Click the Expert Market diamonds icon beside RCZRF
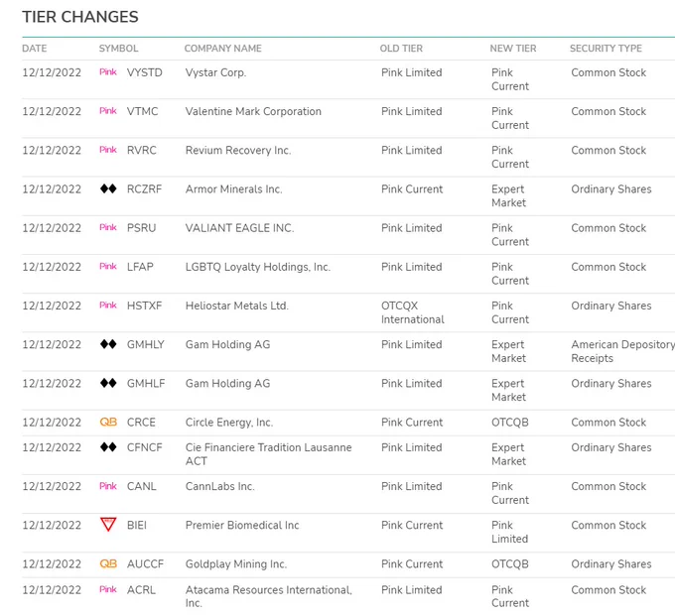 (108, 188)
